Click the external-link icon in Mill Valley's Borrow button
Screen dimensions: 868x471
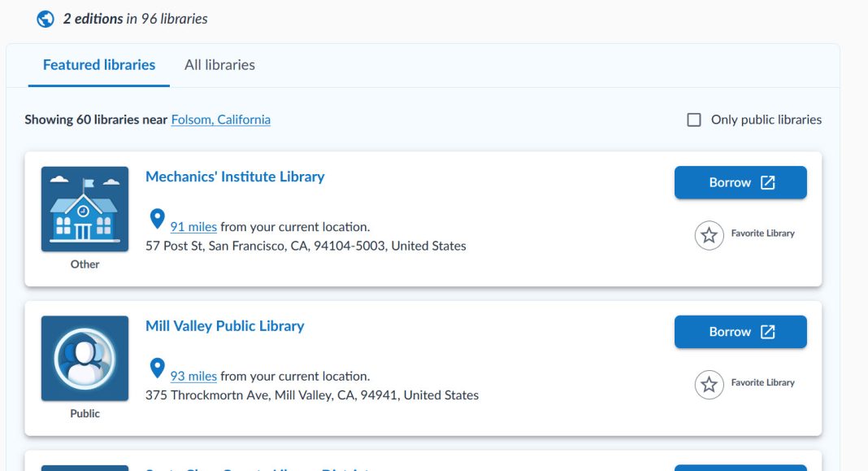point(767,331)
